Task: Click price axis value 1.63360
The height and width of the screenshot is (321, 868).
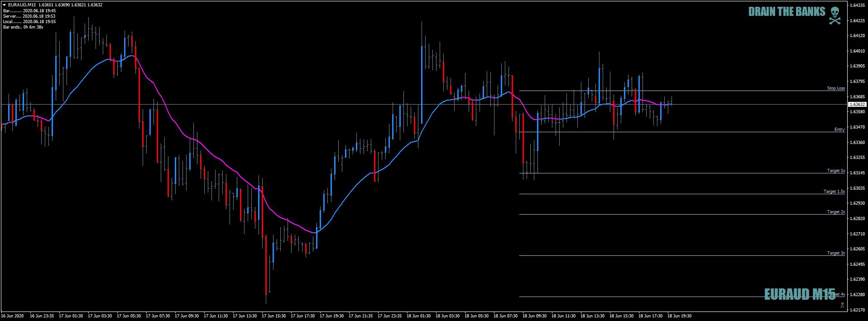Action: coord(858,143)
